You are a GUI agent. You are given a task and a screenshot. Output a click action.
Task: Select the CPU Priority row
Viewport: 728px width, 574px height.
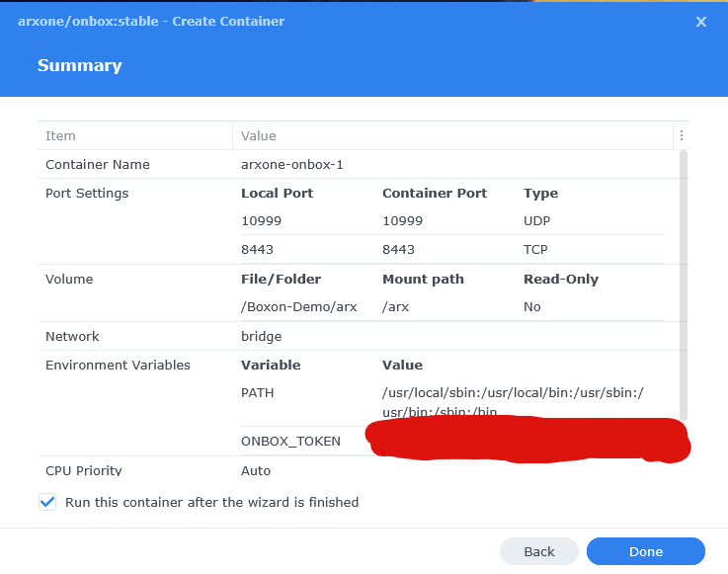coord(83,470)
